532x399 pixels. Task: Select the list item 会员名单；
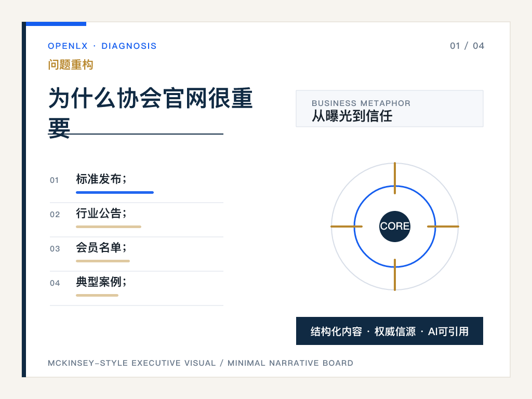tap(101, 247)
